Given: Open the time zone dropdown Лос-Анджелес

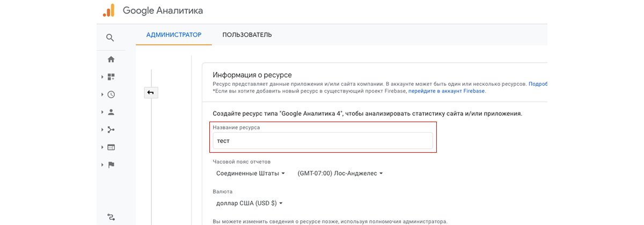Looking at the screenshot, I should pos(340,174).
